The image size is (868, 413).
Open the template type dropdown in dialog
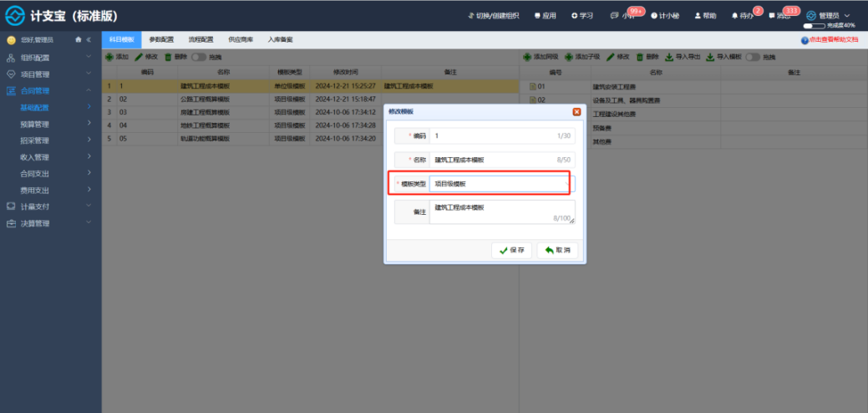pos(502,184)
